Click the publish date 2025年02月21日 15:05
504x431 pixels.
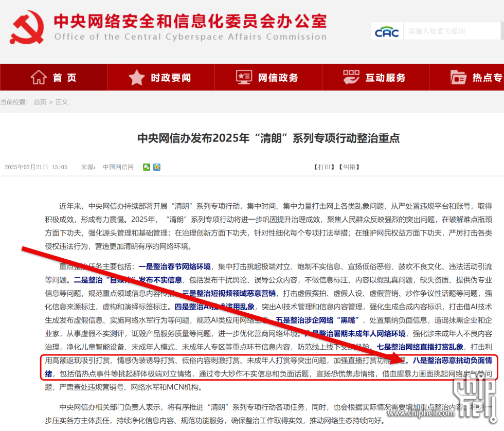coord(36,167)
